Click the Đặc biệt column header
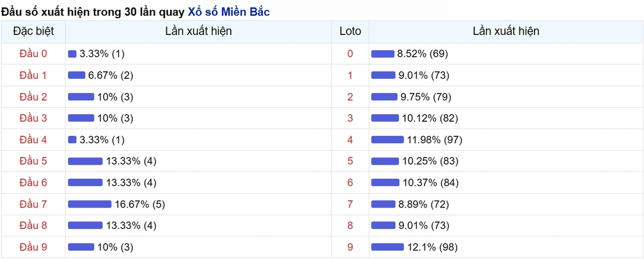Image resolution: width=644 pixels, height=259 pixels. coord(33,31)
